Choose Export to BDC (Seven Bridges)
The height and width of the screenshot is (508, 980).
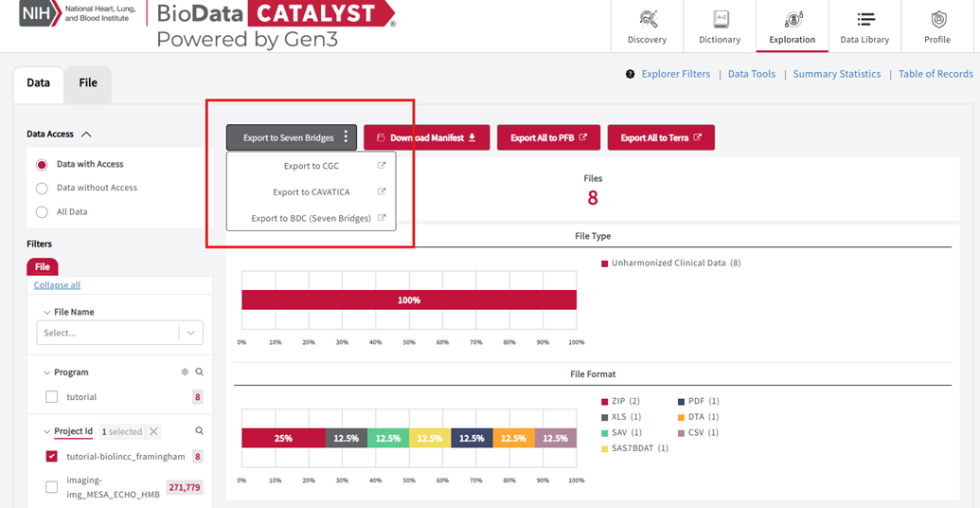312,218
